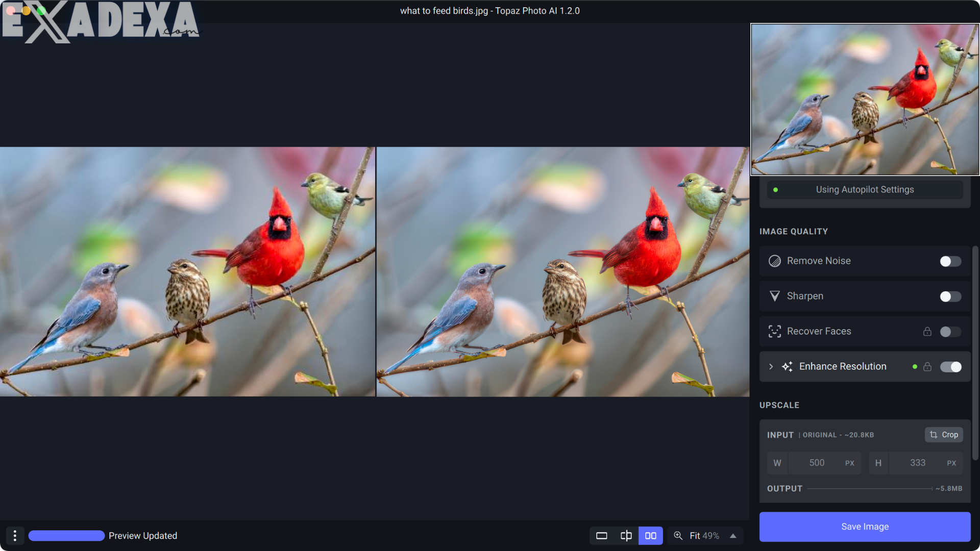Click the Save Image button
980x551 pixels.
(x=865, y=527)
